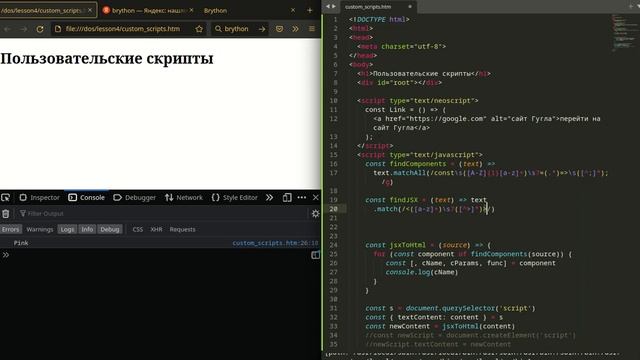
Task: Open the Network devtools tab
Action: click(x=184, y=198)
